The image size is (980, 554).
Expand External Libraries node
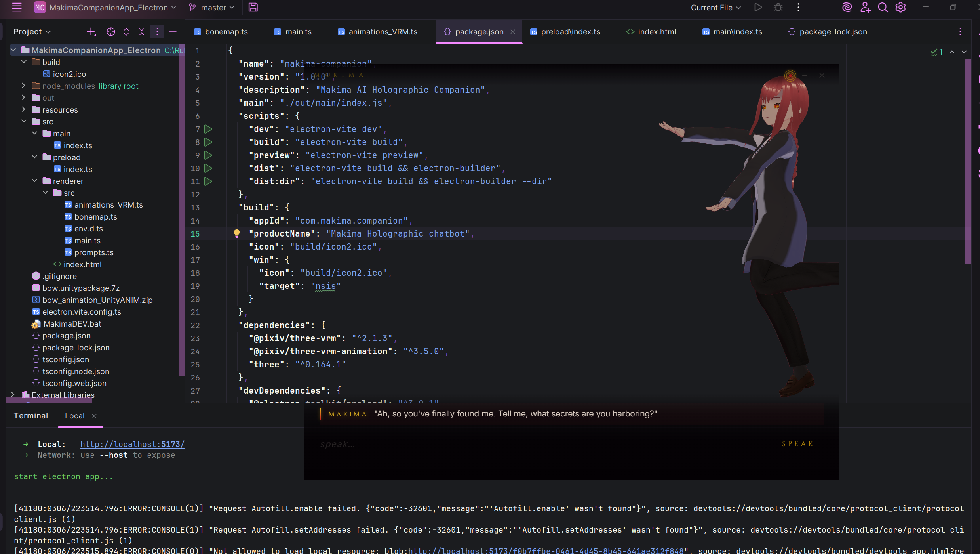13,395
